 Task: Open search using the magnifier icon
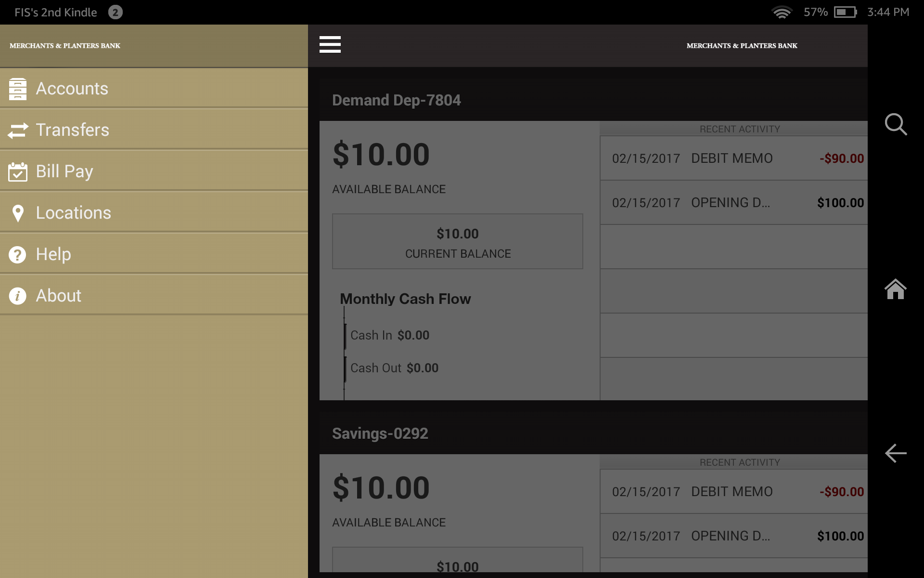pos(896,125)
